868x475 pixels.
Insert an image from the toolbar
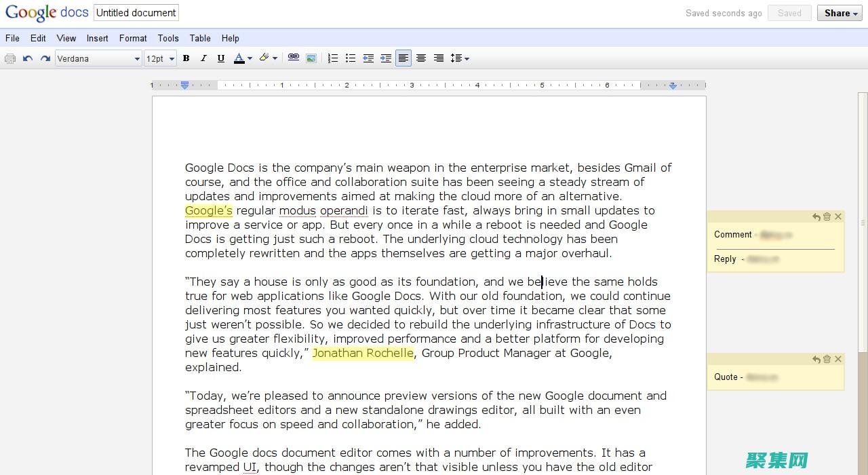click(311, 59)
